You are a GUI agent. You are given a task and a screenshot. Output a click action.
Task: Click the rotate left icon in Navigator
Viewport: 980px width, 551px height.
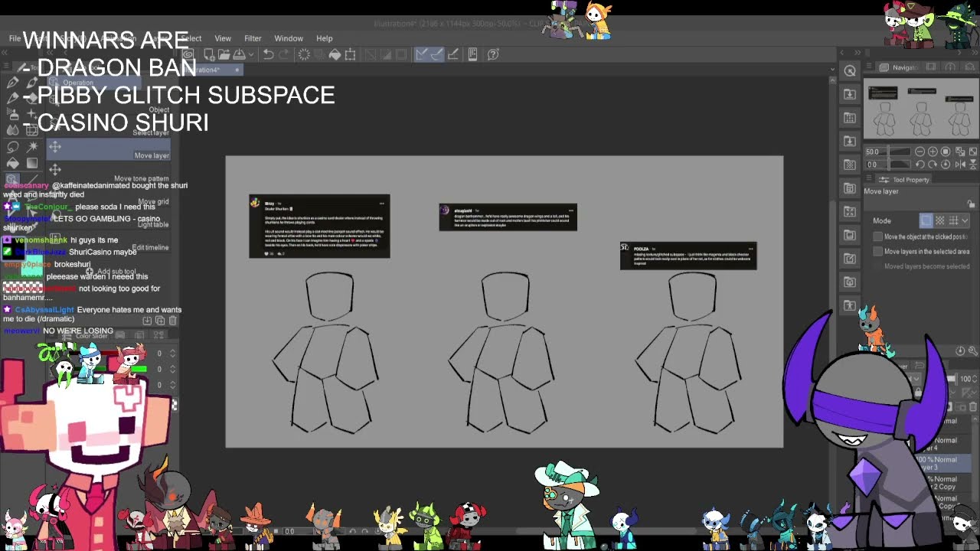[920, 165]
